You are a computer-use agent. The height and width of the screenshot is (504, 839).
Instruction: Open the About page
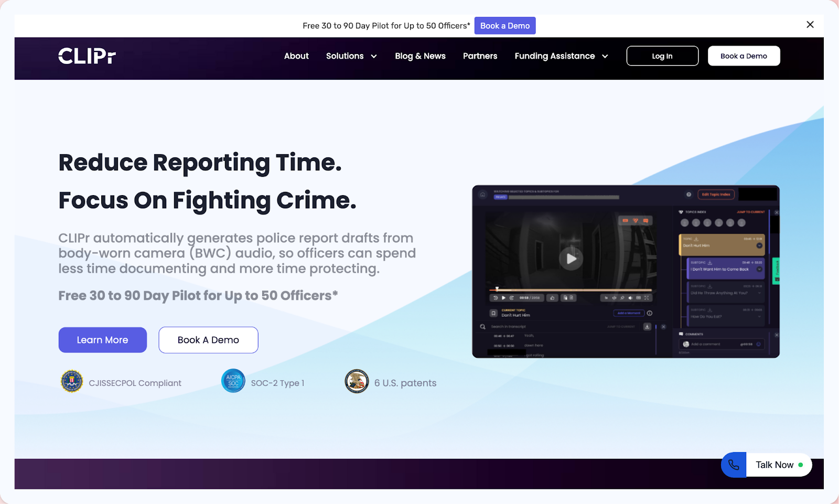296,56
